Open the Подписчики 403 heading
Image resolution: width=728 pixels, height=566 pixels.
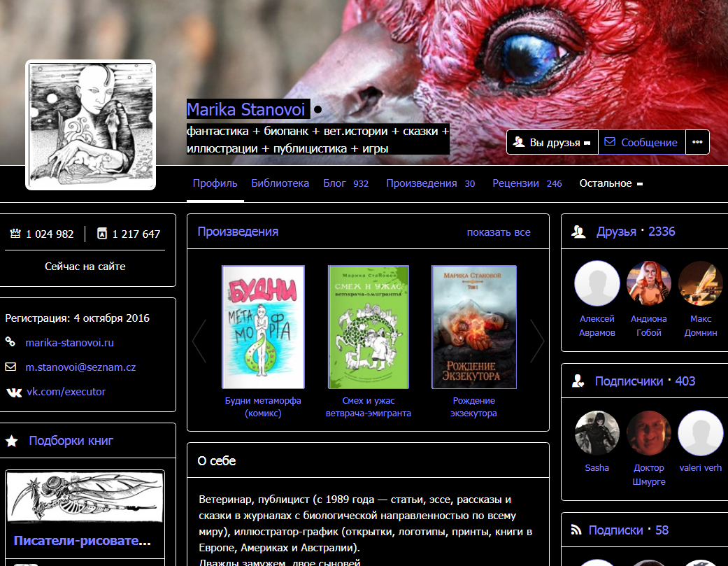point(645,381)
